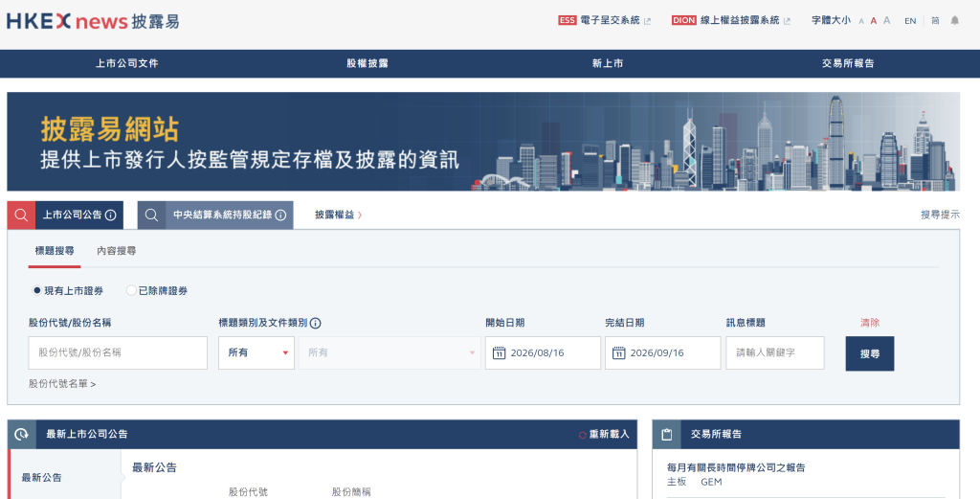Open the 披露權益 link
This screenshot has width=980, height=499.
point(338,215)
